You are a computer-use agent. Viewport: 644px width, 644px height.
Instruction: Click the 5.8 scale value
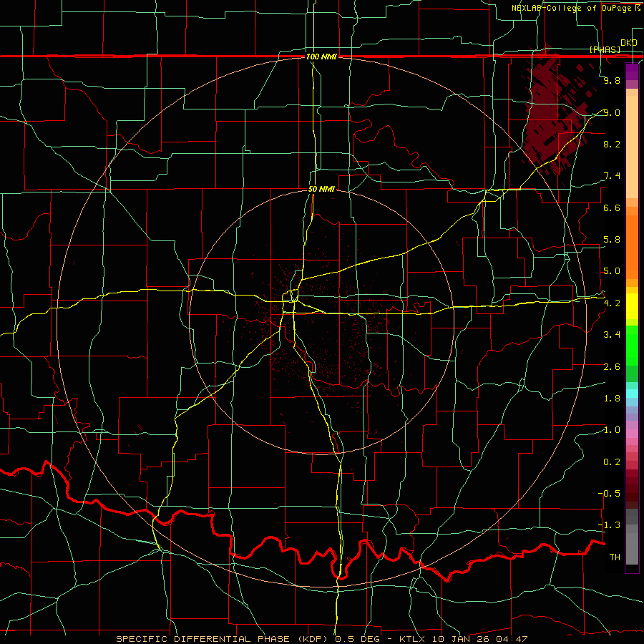pos(612,240)
